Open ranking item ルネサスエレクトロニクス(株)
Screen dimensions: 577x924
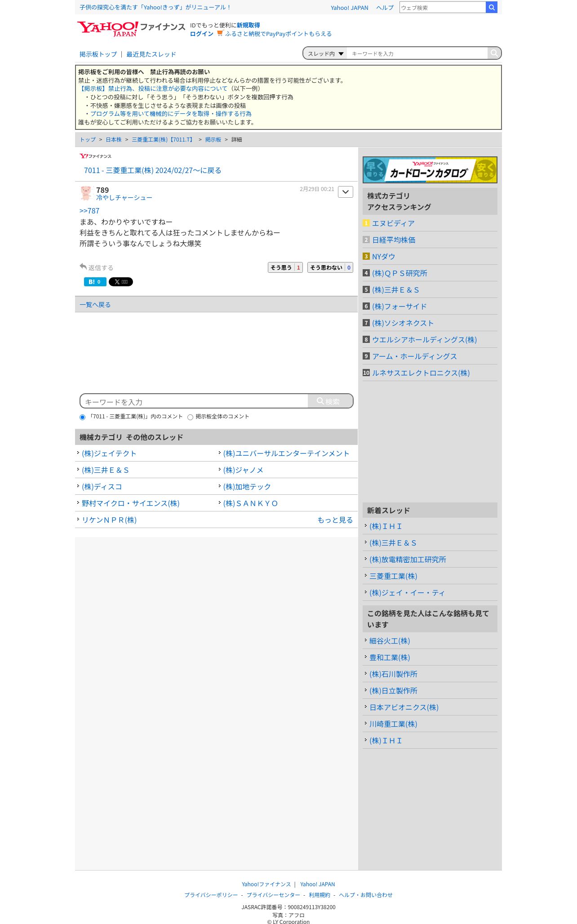421,373
